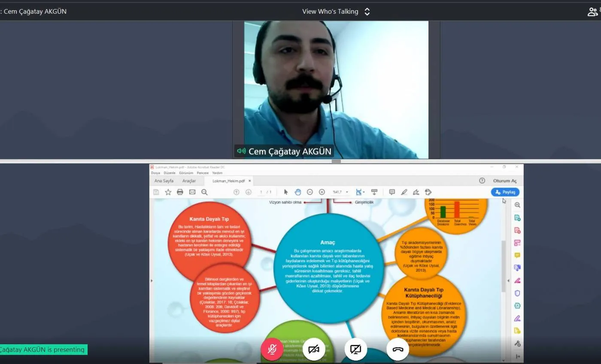Add a sticky note comment
This screenshot has width=601, height=364.
392,192
